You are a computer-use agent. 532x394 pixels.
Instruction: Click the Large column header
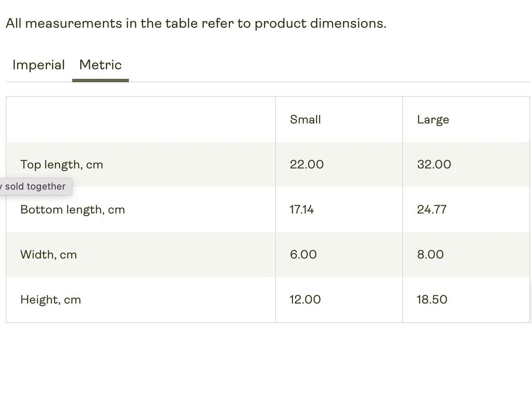(x=433, y=119)
